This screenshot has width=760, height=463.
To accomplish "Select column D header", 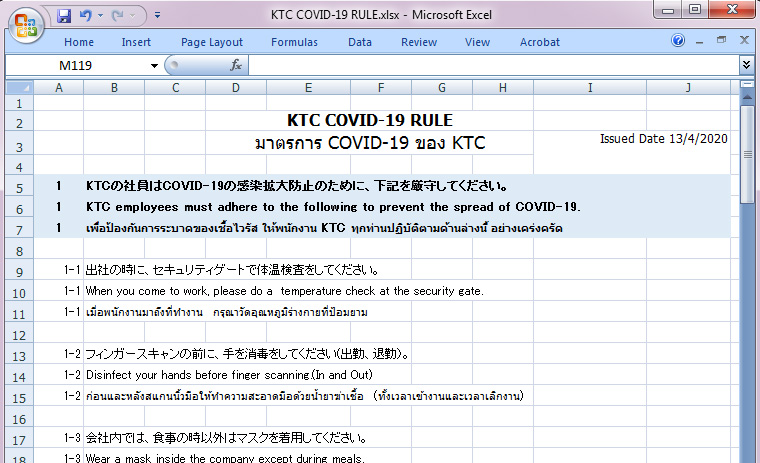I will click(x=236, y=88).
